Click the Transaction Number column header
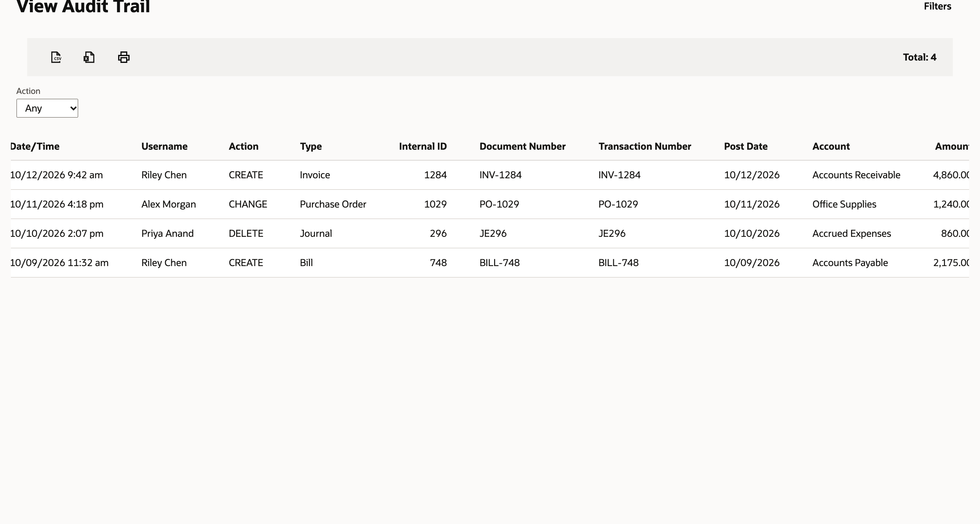Image resolution: width=980 pixels, height=524 pixels. (x=644, y=147)
